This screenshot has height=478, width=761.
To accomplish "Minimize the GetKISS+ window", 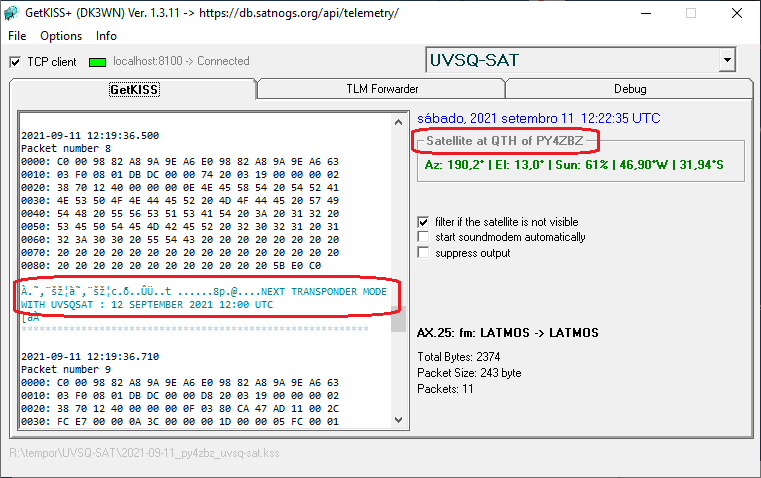I will click(645, 13).
